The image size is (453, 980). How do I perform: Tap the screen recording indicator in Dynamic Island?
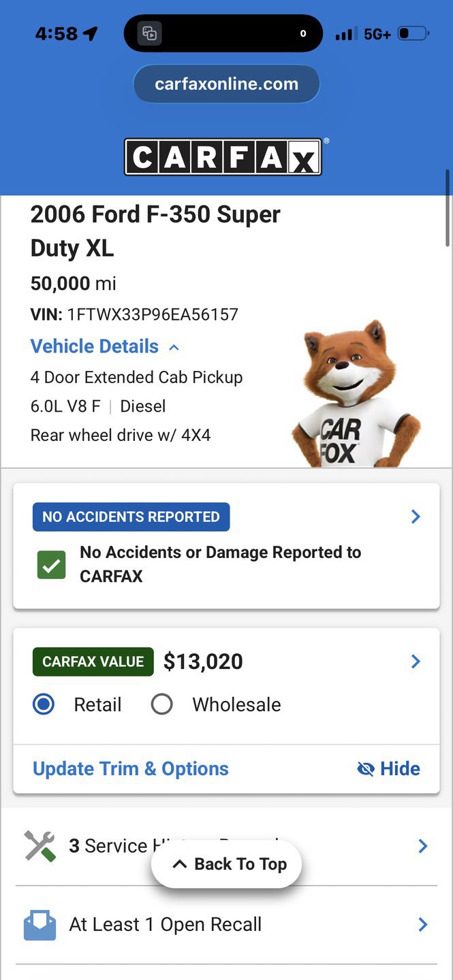[150, 33]
